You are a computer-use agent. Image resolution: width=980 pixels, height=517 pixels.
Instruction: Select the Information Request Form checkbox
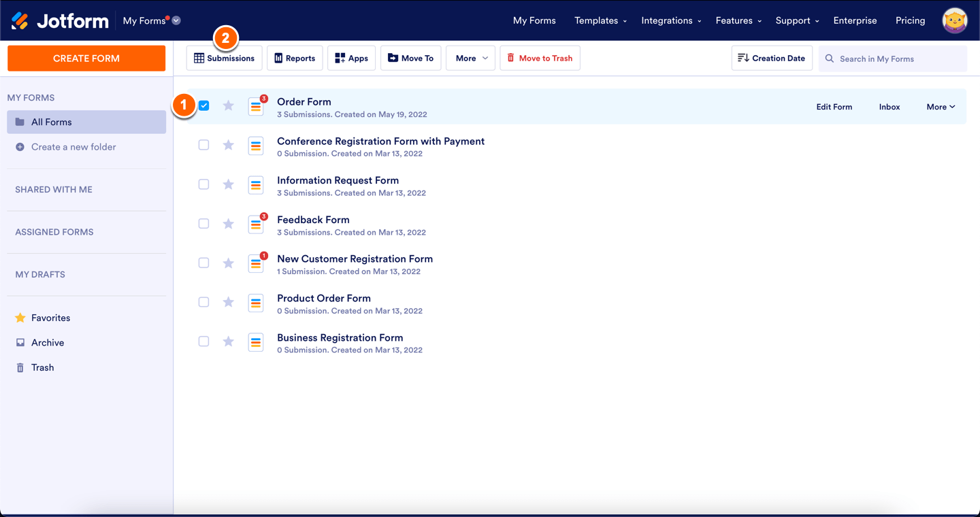204,184
